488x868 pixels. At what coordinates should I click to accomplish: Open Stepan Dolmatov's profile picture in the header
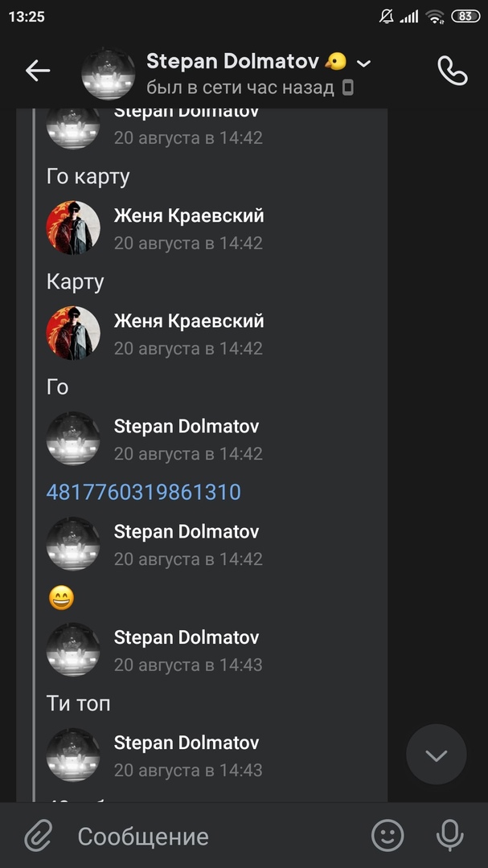tap(108, 74)
